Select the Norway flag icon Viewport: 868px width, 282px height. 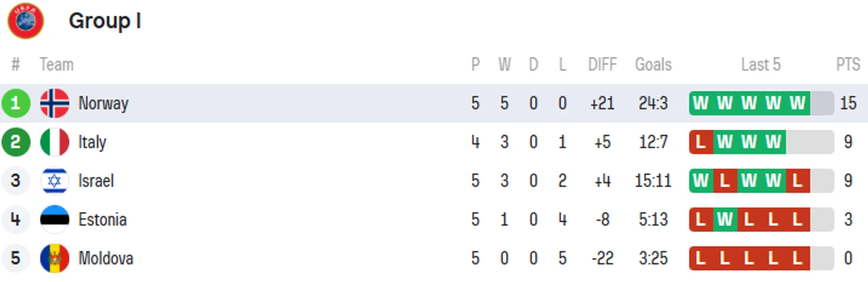(x=55, y=104)
